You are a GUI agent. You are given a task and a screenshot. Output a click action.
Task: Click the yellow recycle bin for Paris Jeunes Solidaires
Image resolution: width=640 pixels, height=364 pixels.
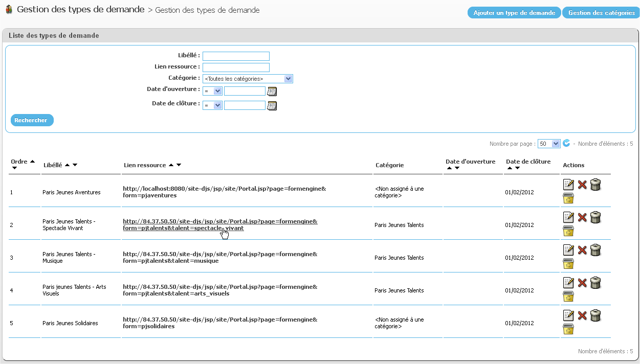tap(568, 329)
